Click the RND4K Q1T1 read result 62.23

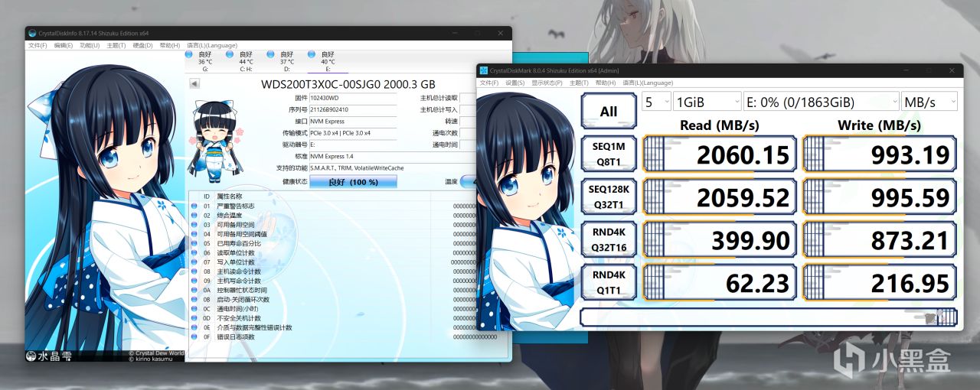719,284
